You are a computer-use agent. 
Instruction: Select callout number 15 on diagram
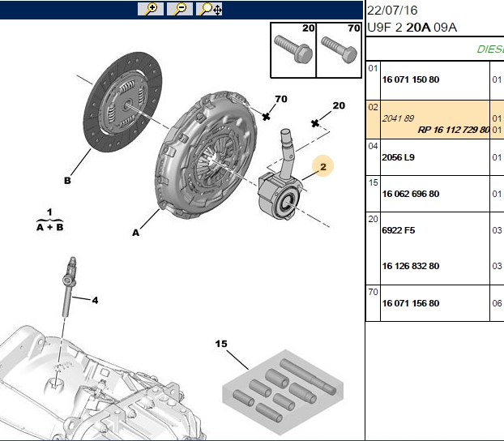click(221, 344)
